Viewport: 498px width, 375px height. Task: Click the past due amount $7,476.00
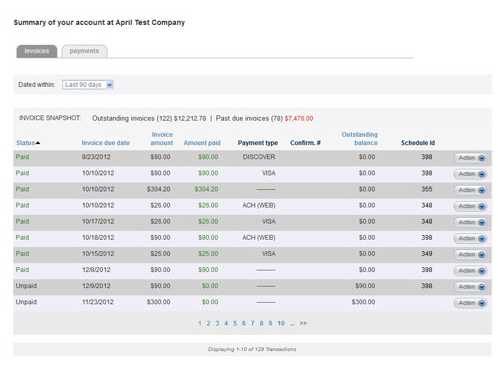tap(299, 118)
